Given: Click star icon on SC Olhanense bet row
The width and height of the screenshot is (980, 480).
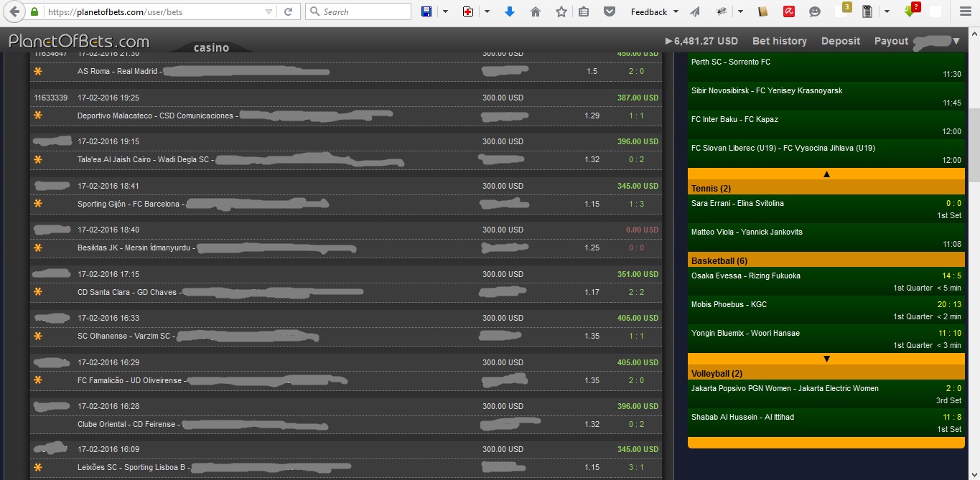Looking at the screenshot, I should [x=38, y=336].
